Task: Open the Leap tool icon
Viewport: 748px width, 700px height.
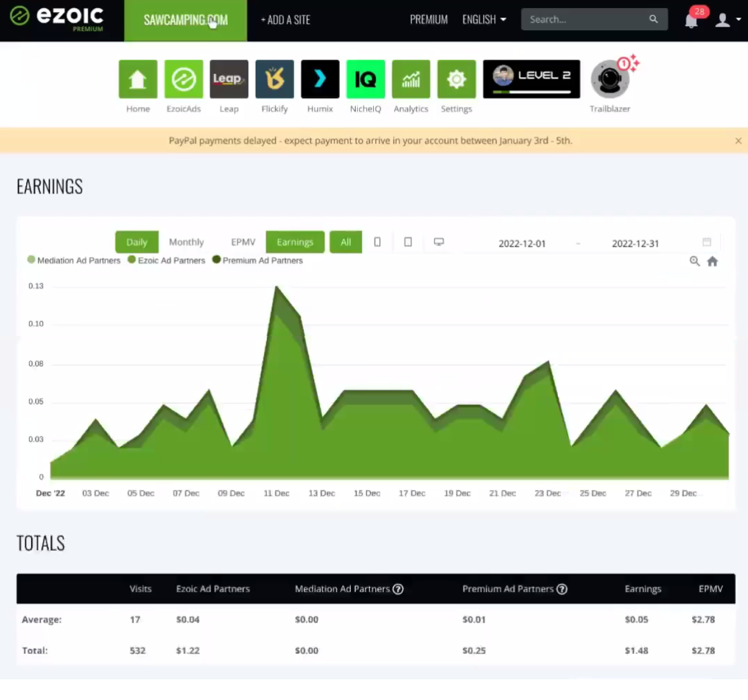Action: [229, 79]
